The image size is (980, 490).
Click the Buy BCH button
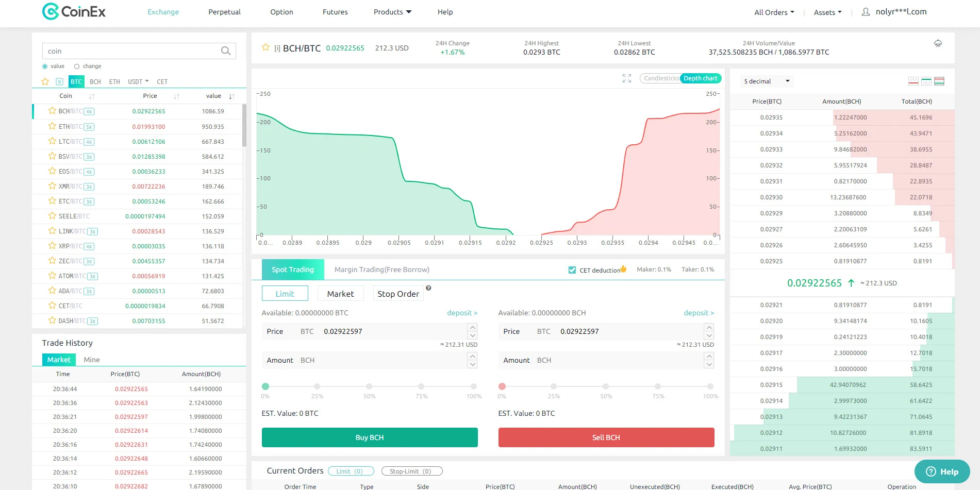click(x=370, y=437)
